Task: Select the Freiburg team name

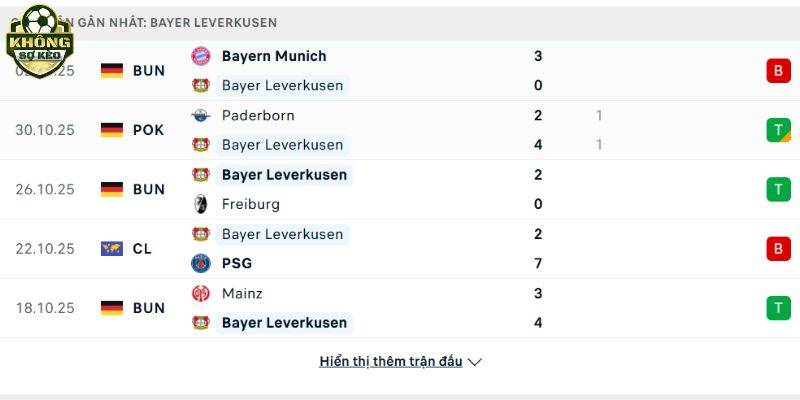Action: coord(251,204)
